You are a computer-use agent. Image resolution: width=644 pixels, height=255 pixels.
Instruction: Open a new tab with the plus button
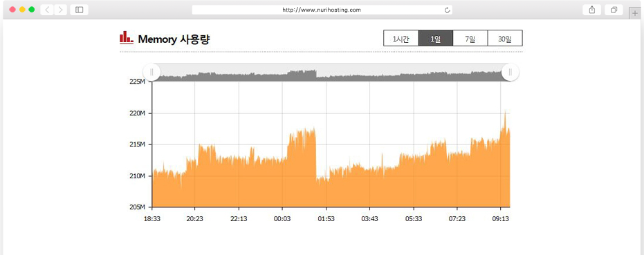(x=636, y=13)
